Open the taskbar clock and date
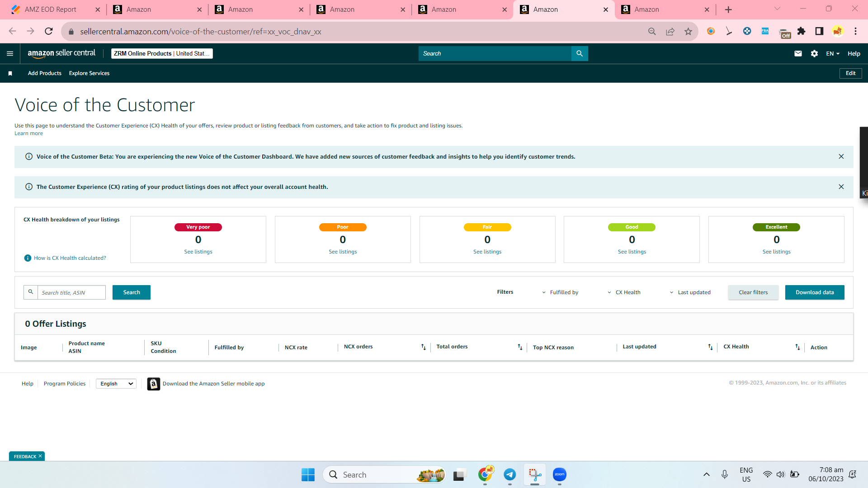Viewport: 868px width, 488px height. [826, 474]
